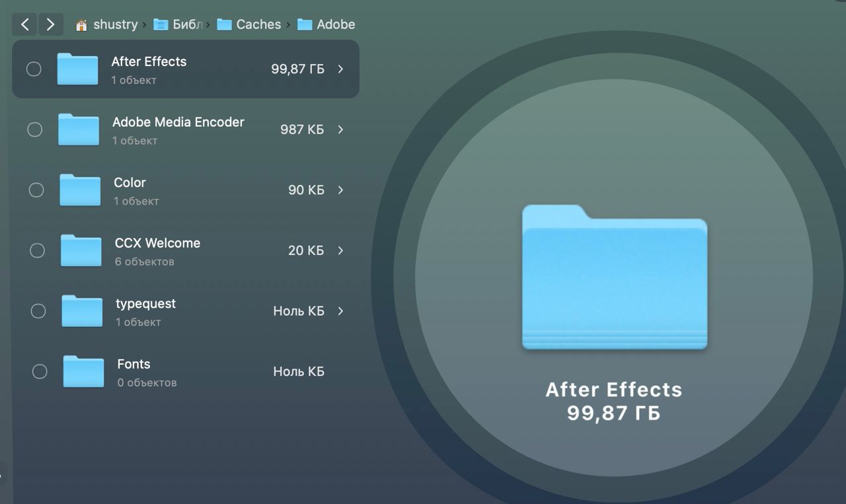Expand After Effects folder with its chevron
The height and width of the screenshot is (504, 846).
(x=340, y=69)
